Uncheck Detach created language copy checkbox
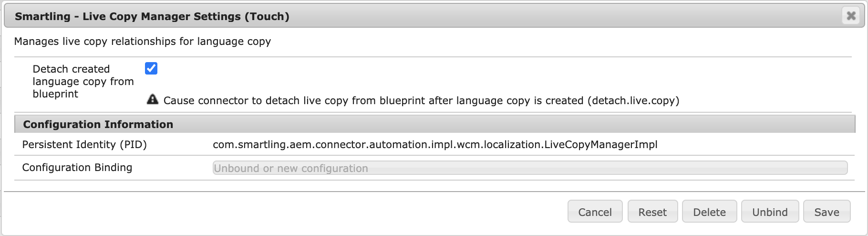This screenshot has height=236, width=868. pyautogui.click(x=151, y=68)
